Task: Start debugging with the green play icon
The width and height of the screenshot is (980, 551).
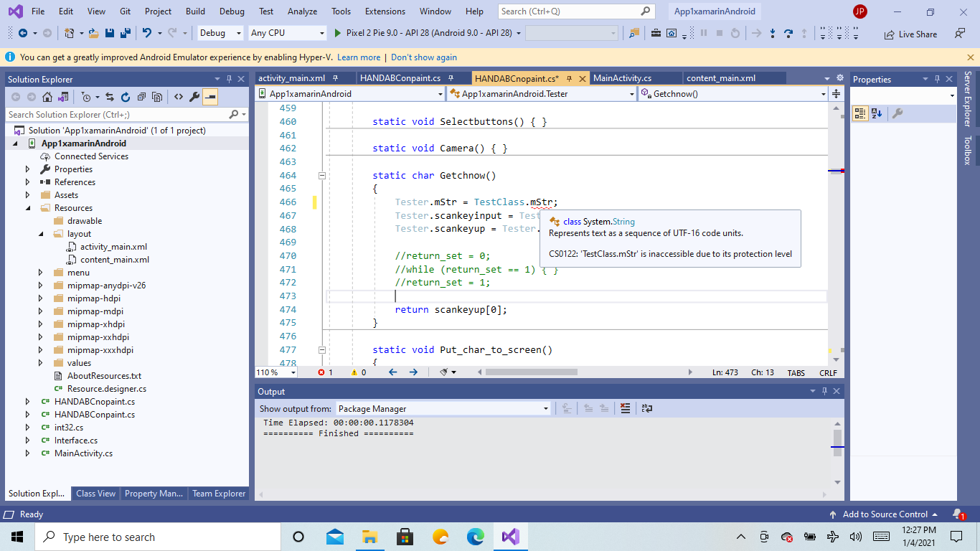Action: [339, 33]
